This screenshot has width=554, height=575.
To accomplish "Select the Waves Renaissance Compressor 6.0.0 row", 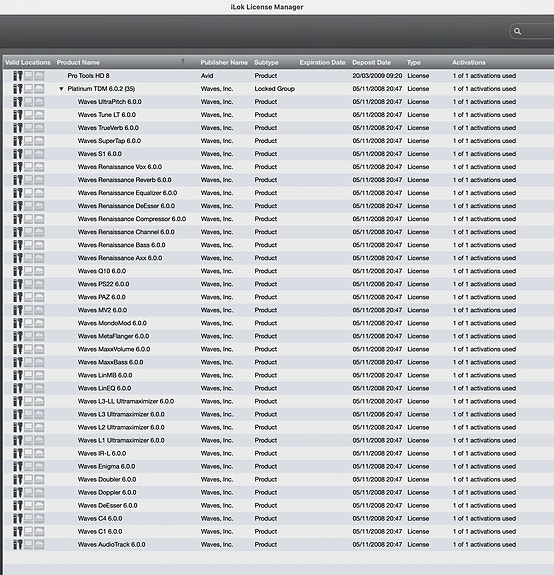I will 279,219.
